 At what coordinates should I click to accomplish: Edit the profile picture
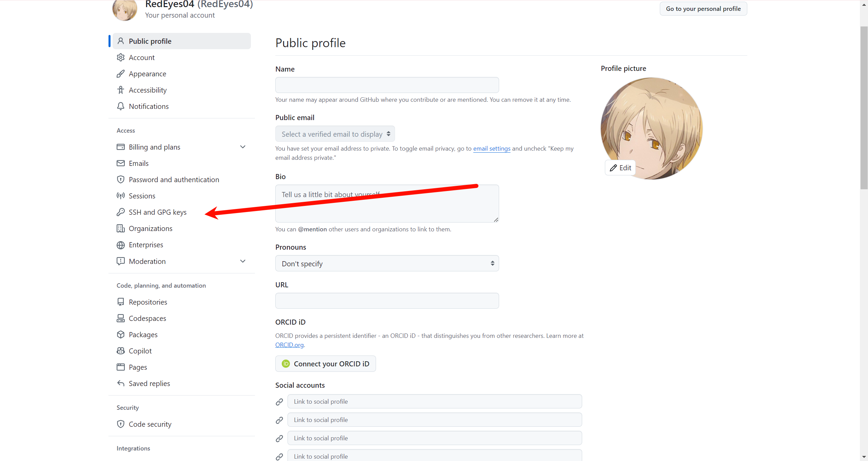(620, 168)
